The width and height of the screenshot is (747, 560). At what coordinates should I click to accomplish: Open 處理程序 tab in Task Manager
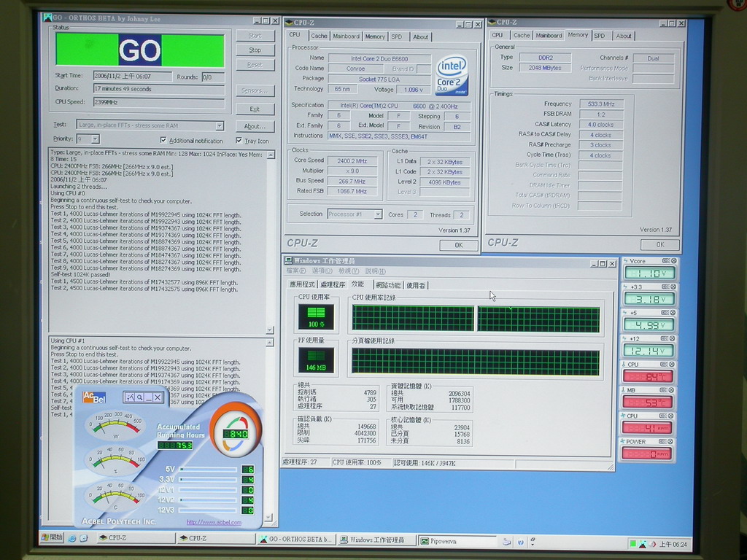point(333,285)
